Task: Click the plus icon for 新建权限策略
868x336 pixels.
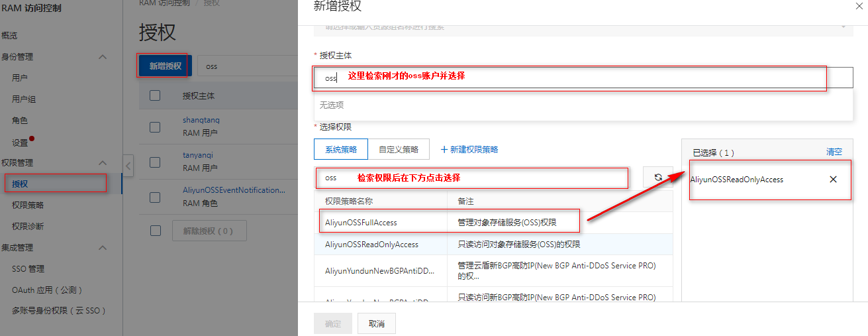Action: tap(444, 150)
